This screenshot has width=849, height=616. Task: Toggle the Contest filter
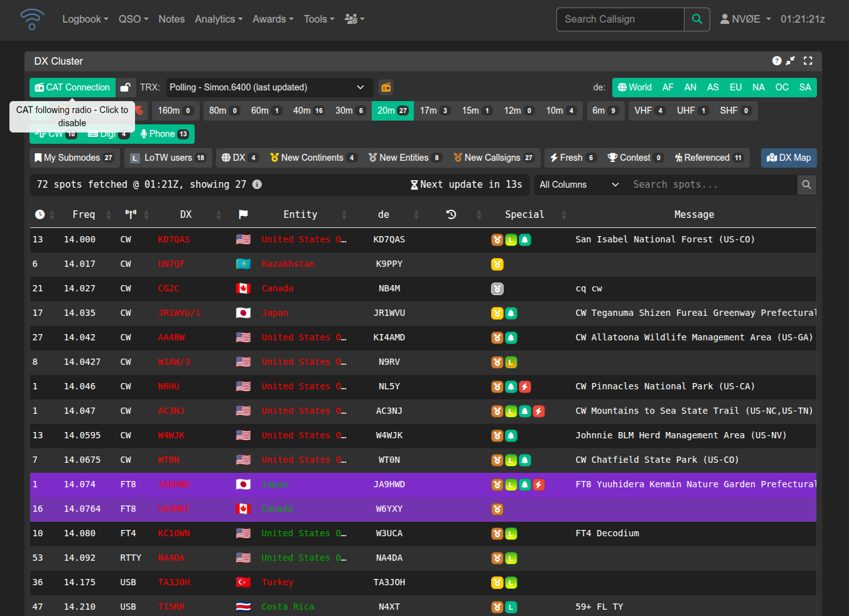point(635,158)
